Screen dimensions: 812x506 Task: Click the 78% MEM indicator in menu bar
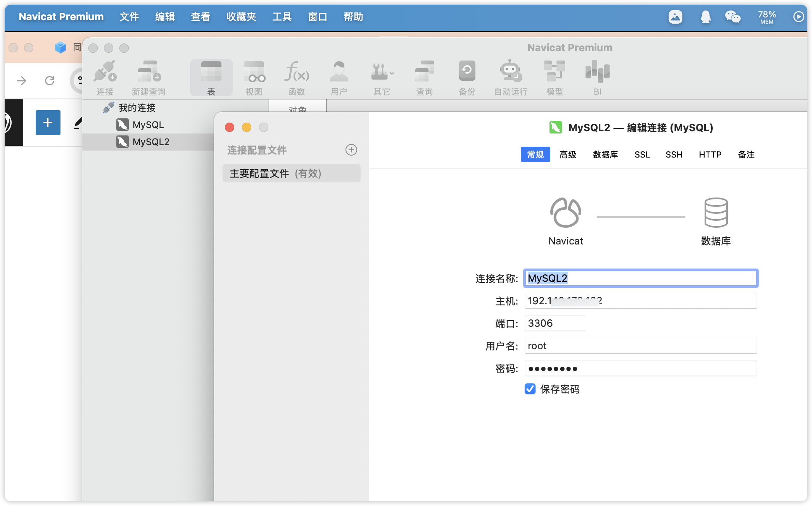(767, 17)
